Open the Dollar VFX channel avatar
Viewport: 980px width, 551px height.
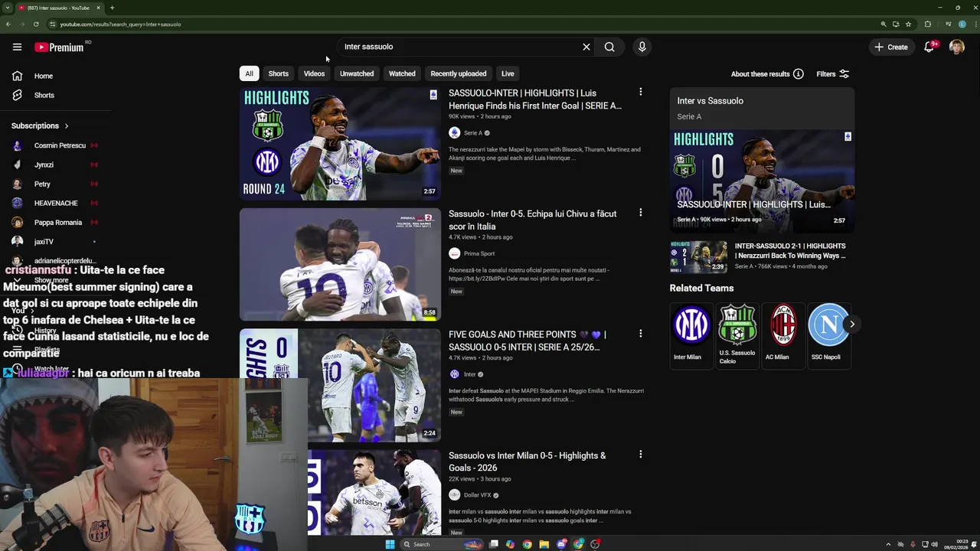click(454, 495)
